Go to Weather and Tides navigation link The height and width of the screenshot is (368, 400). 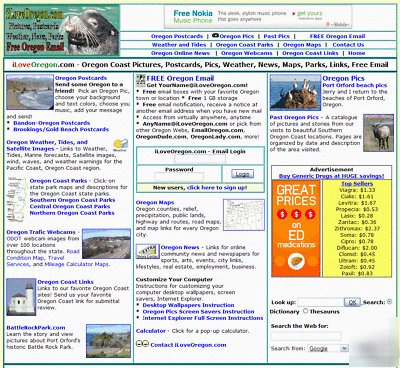pyautogui.click(x=179, y=45)
